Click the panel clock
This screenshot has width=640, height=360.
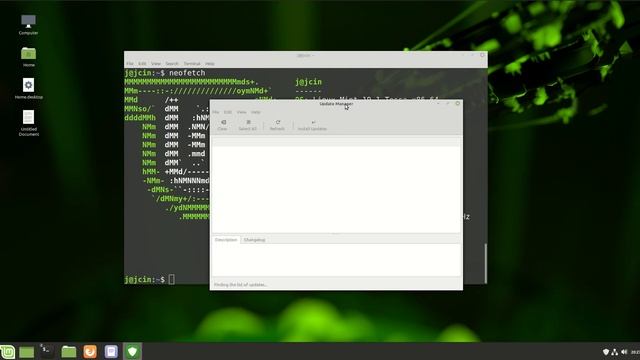pos(636,352)
